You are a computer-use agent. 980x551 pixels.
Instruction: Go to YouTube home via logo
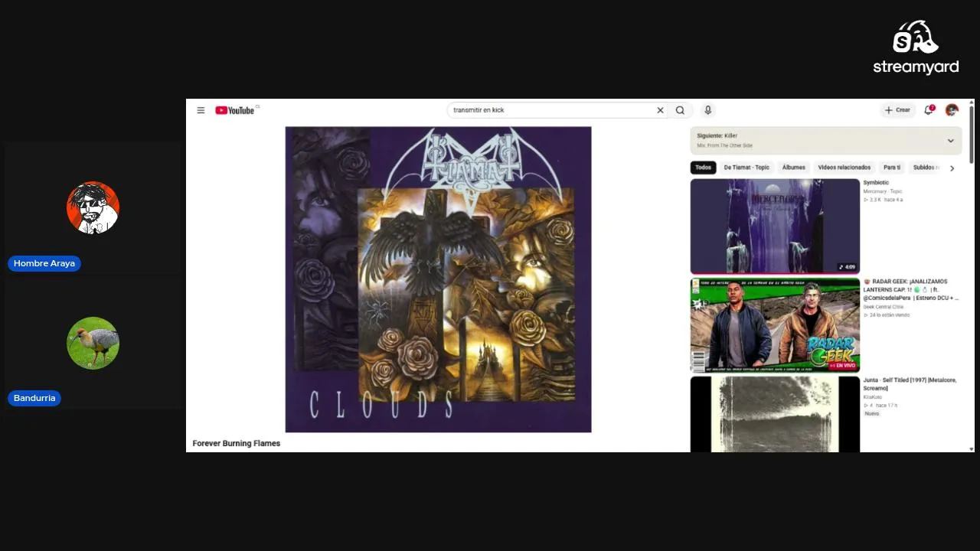[x=234, y=110]
